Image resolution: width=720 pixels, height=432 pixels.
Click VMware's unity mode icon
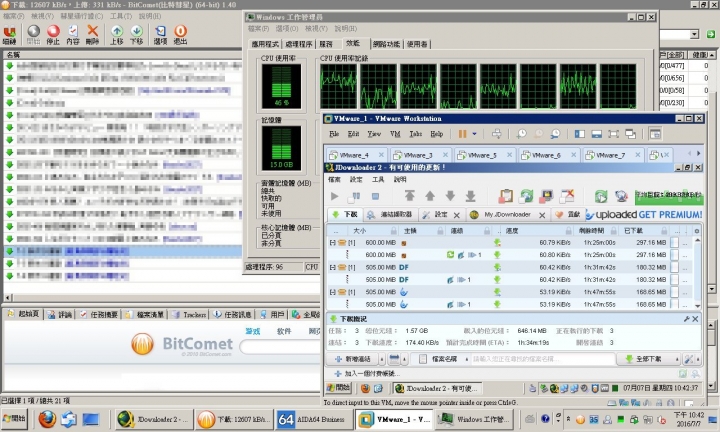630,134
